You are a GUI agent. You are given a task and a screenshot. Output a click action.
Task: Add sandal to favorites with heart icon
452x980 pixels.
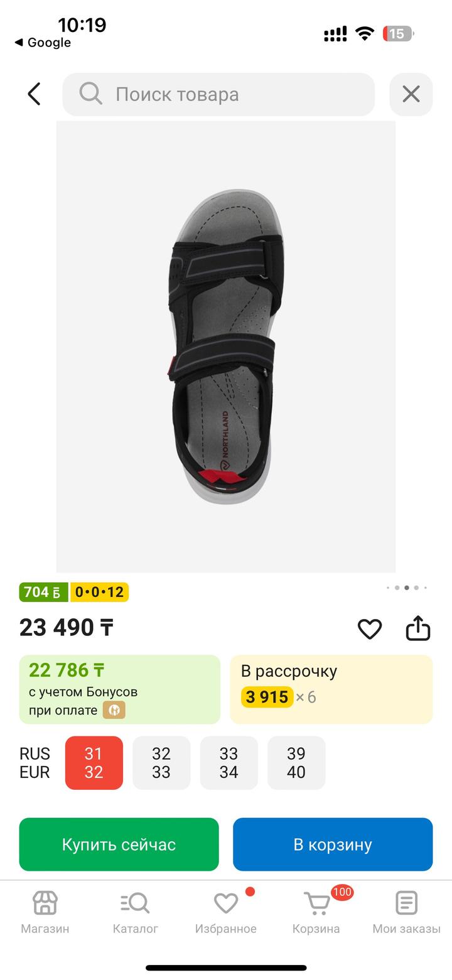click(x=370, y=628)
